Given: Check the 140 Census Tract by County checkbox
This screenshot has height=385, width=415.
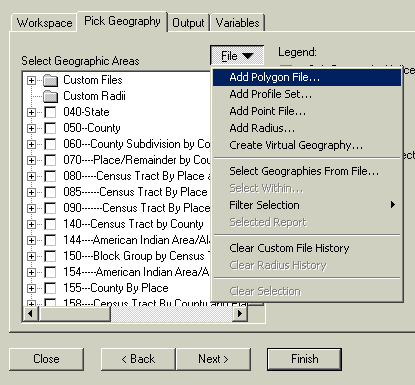Looking at the screenshot, I should [50, 224].
